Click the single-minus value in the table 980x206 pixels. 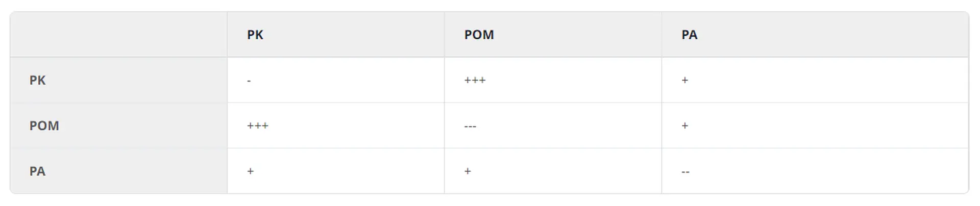click(249, 81)
